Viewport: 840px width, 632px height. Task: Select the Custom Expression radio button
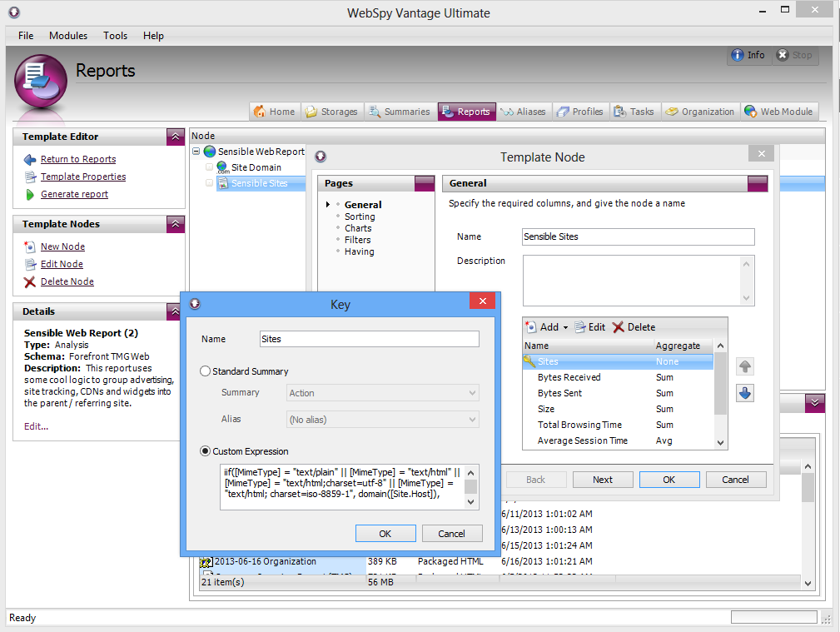pyautogui.click(x=205, y=450)
